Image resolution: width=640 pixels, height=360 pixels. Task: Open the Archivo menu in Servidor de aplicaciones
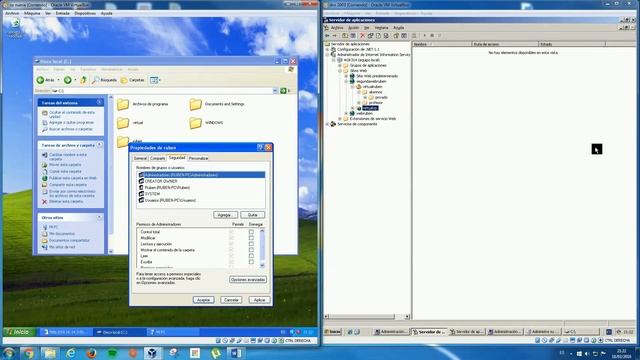coord(337,28)
